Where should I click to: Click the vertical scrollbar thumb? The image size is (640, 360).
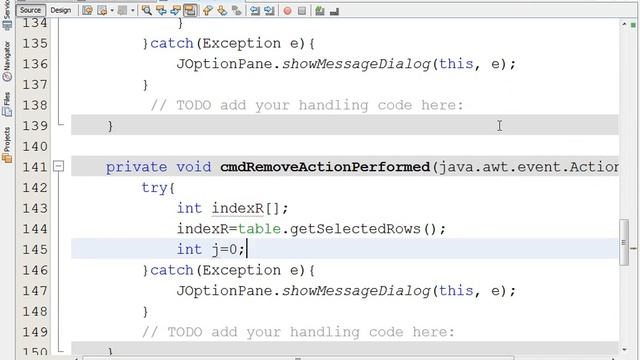point(624,242)
